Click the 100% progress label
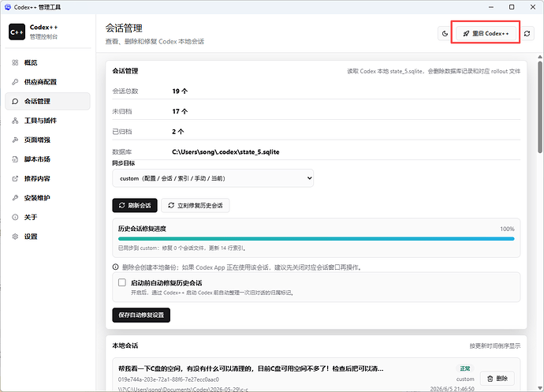 507,229
